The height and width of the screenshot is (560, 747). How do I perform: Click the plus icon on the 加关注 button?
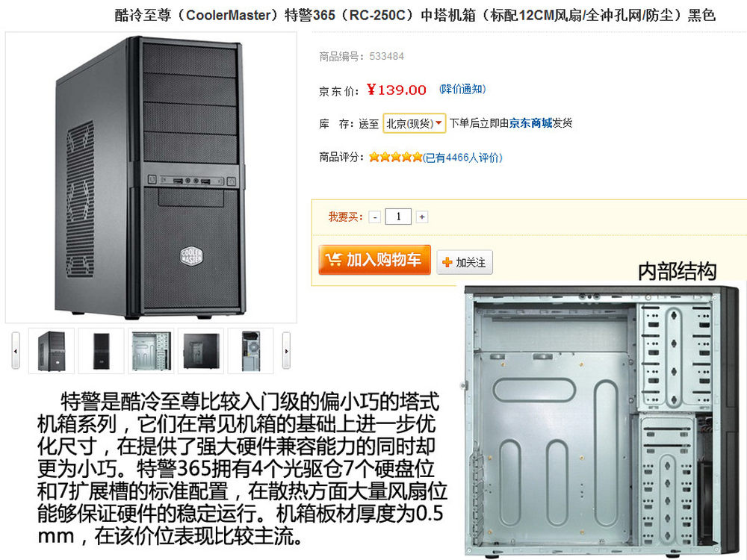click(x=447, y=262)
